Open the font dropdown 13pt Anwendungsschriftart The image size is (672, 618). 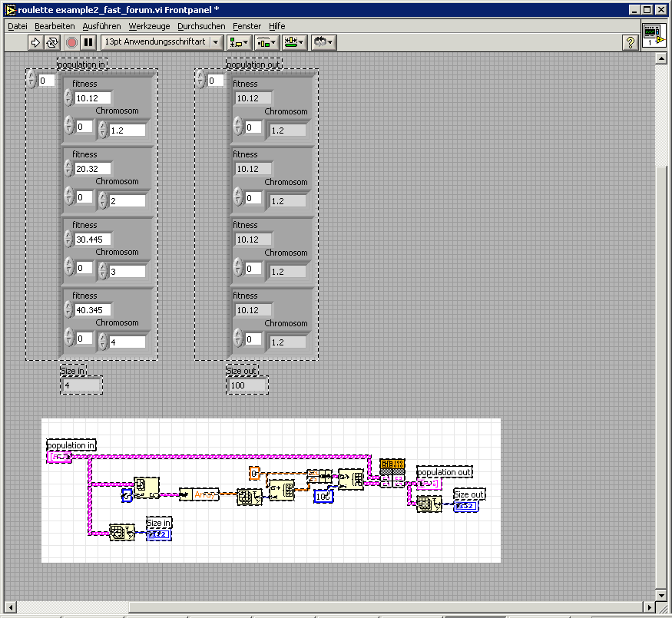tap(163, 42)
